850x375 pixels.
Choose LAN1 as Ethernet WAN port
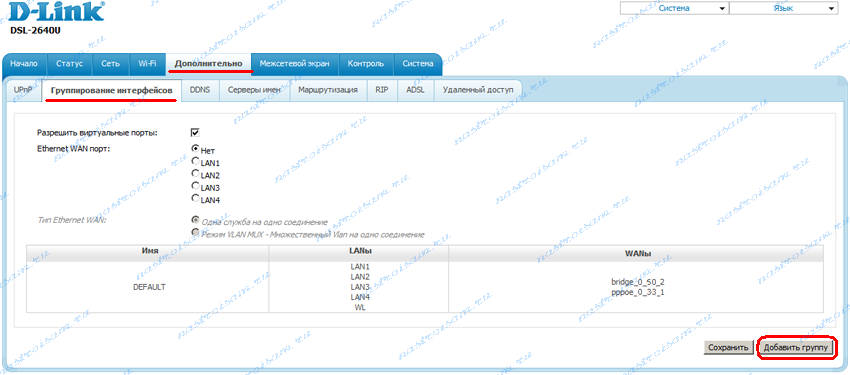(x=195, y=161)
